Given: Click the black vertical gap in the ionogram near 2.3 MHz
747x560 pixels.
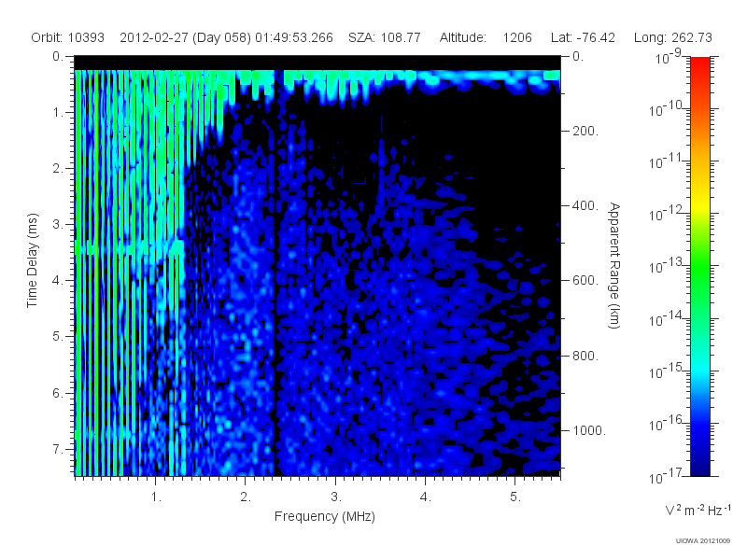Looking at the screenshot, I should pyautogui.click(x=275, y=286).
